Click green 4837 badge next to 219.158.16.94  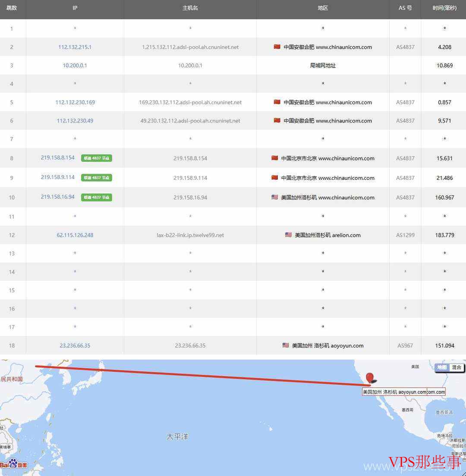97,197
